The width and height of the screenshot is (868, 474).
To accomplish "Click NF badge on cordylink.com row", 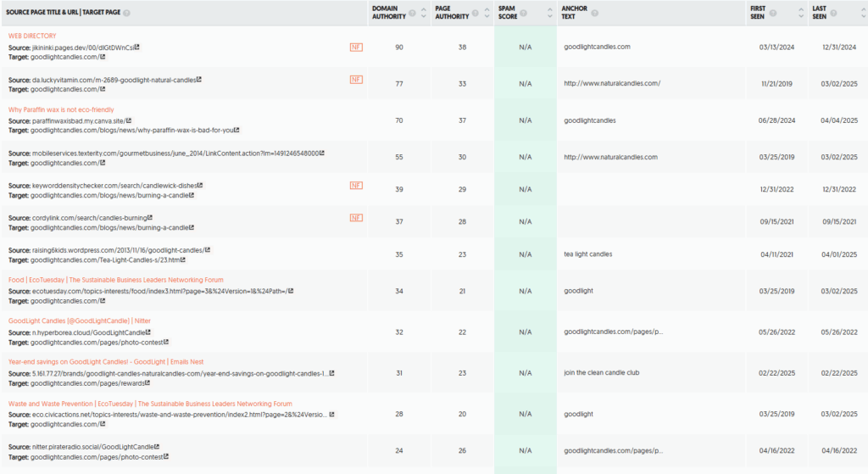I will tap(356, 218).
